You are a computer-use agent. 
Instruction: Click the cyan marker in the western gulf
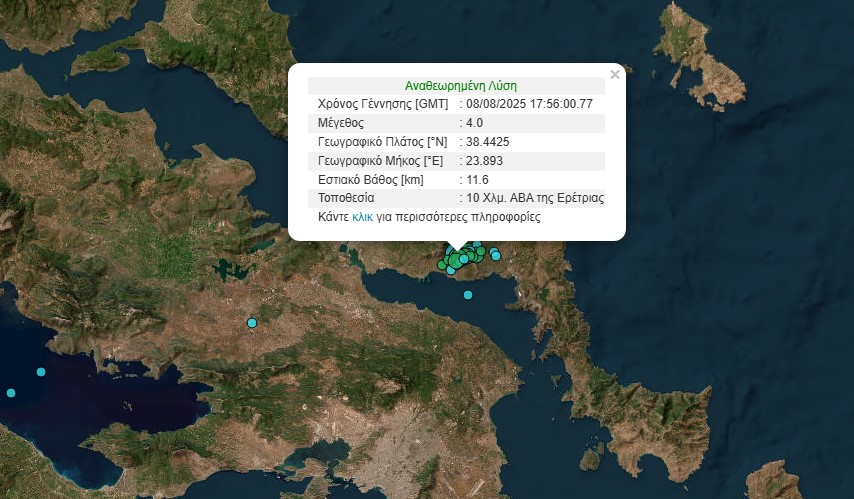[x=41, y=372]
